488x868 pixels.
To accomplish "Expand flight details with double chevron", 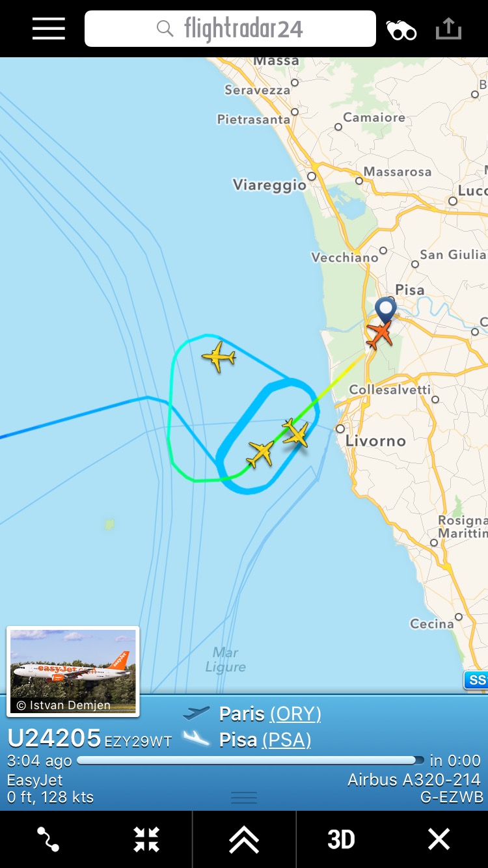I will [244, 839].
